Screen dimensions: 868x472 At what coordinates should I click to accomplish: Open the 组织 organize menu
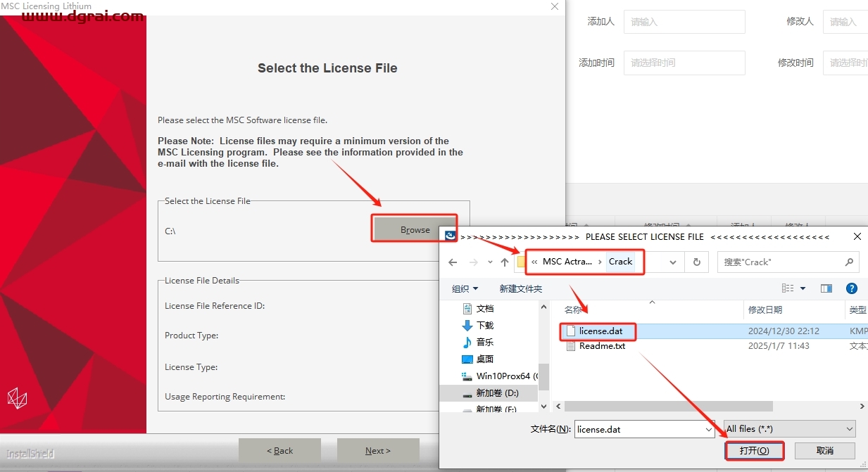click(x=465, y=288)
